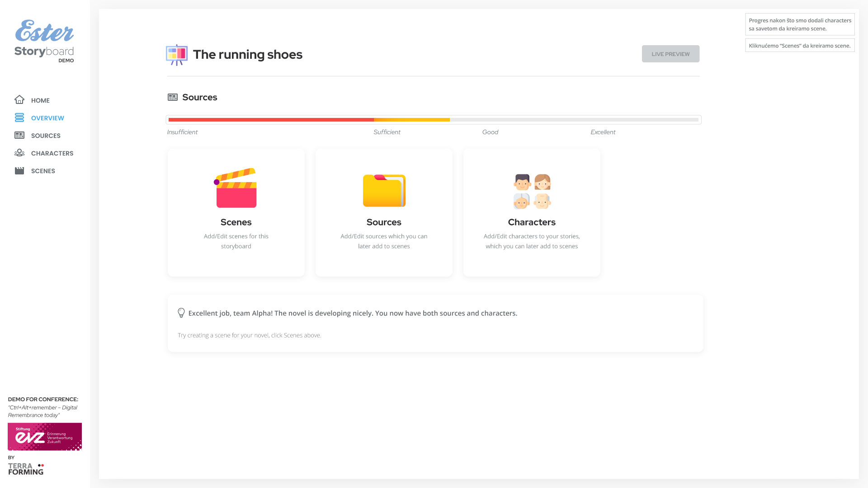This screenshot has height=488, width=868.
Task: Open CHARACTERS from the sidebar menu
Action: point(52,153)
